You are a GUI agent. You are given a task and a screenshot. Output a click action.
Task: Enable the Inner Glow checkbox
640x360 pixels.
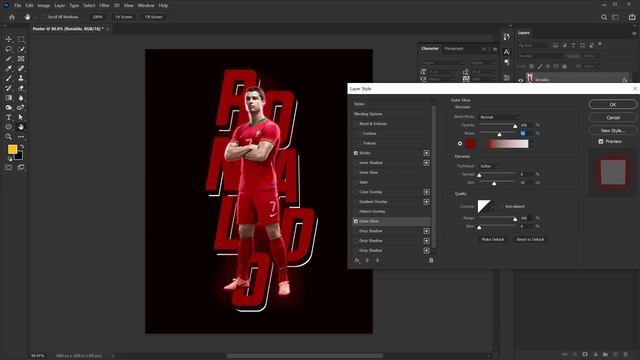tap(356, 173)
